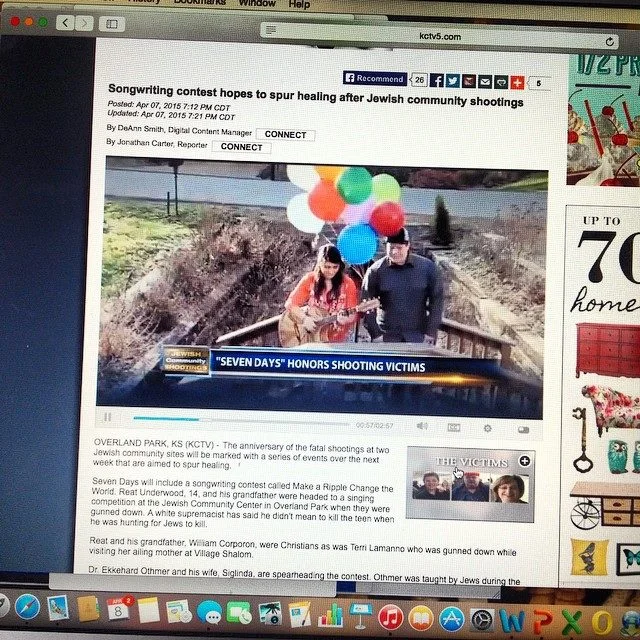This screenshot has height=640, width=640.
Task: Click 'OVERLAND PARK, KS (KCTV)' text
Action: (153, 444)
